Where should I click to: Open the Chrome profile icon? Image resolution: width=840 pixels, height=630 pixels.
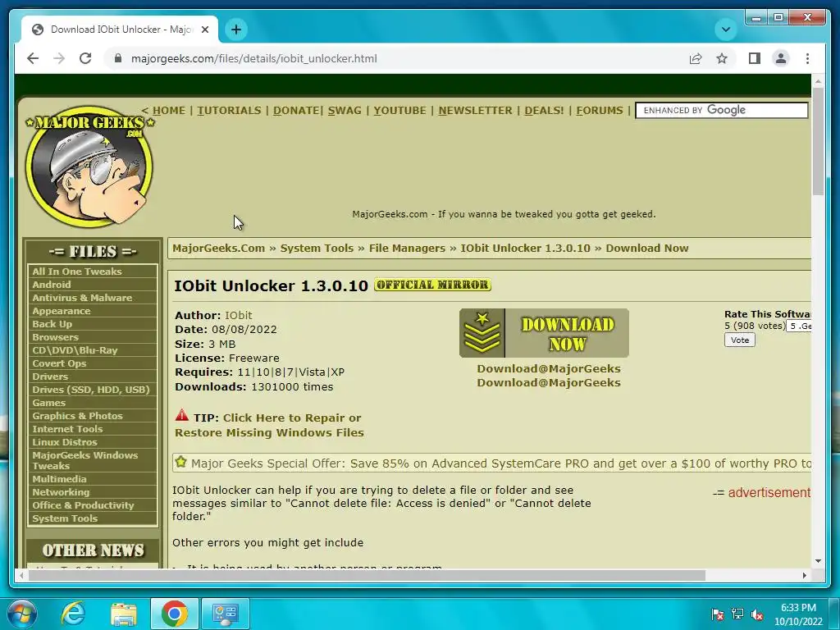[x=781, y=58]
